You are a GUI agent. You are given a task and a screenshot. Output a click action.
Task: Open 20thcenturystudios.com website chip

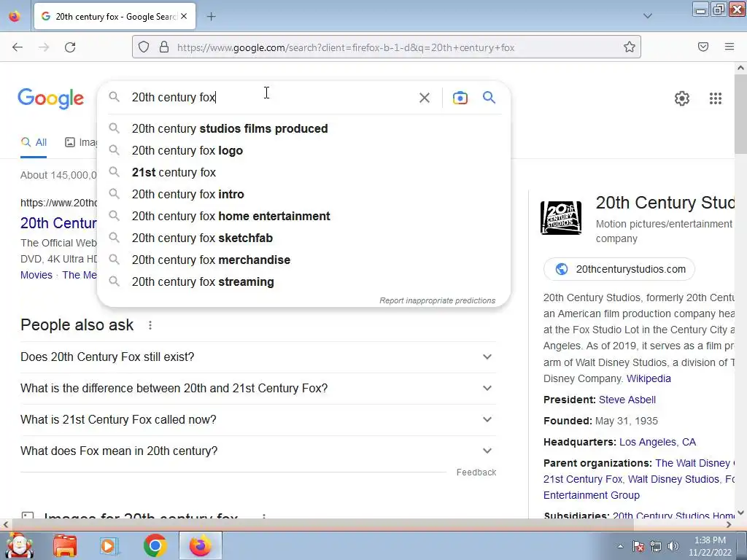(x=619, y=269)
